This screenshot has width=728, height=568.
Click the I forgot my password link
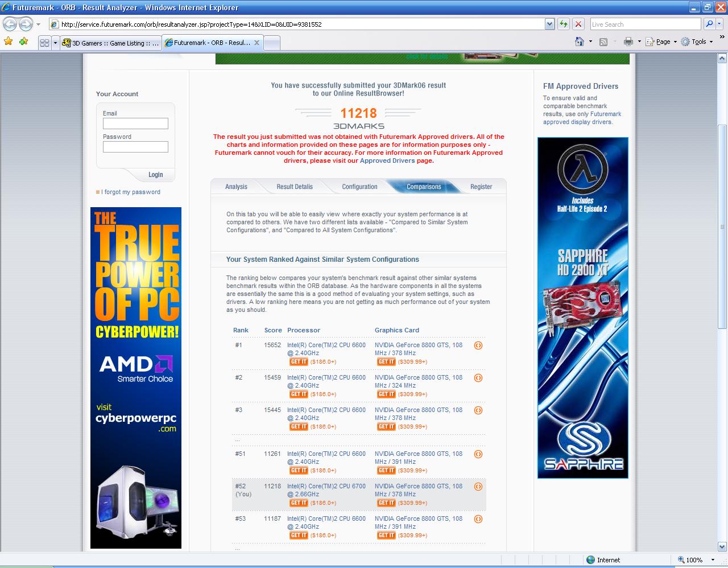coord(131,192)
